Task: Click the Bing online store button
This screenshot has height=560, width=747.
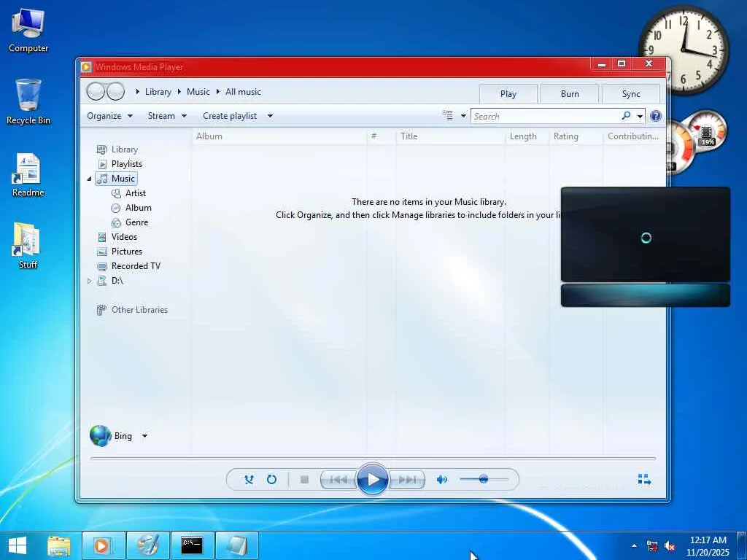Action: click(x=111, y=436)
